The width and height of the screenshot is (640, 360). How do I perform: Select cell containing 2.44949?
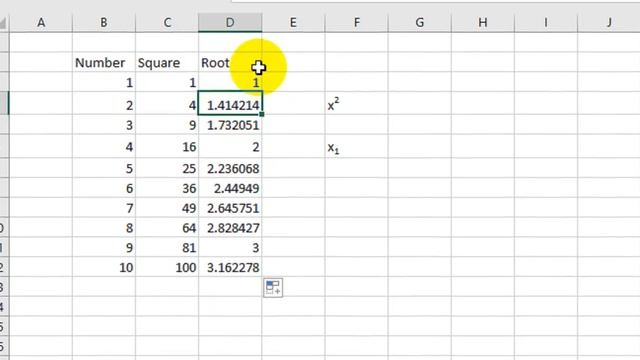(230, 188)
